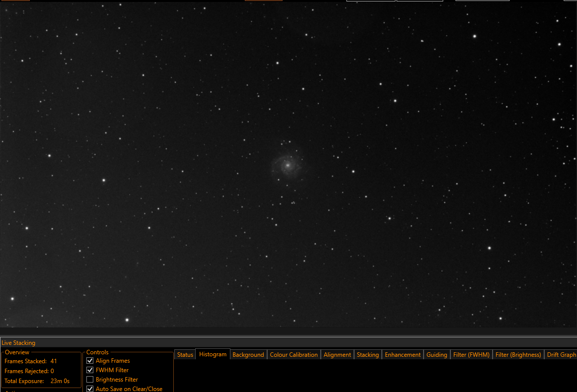Click the Live Stacking panel title
The width and height of the screenshot is (577, 392).
(x=18, y=343)
